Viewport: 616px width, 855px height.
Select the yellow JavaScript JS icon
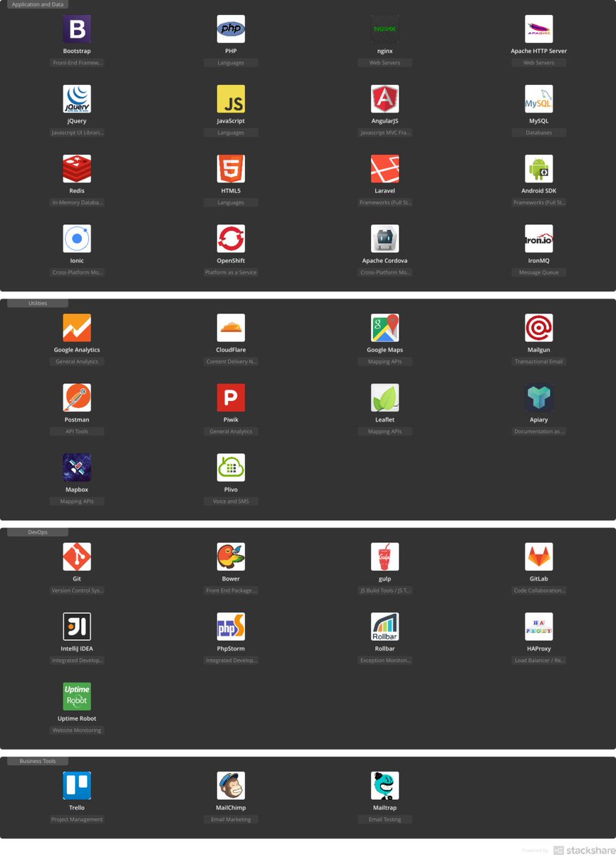point(231,99)
